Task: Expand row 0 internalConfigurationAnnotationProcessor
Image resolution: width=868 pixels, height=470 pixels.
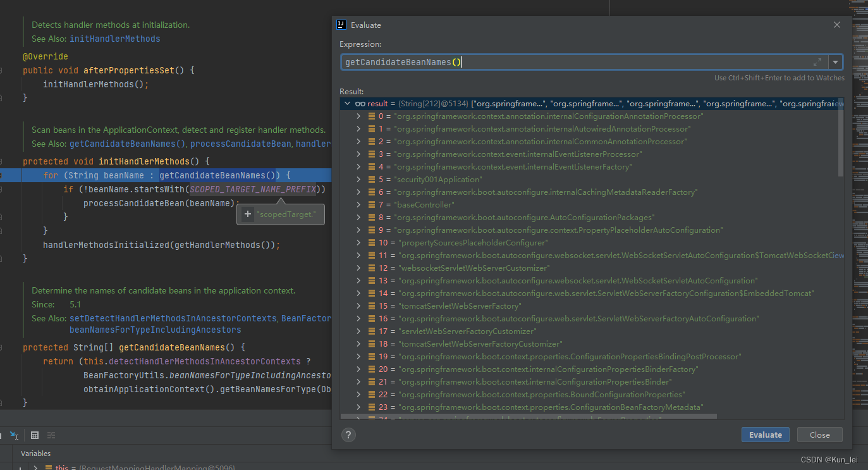Action: click(x=358, y=116)
